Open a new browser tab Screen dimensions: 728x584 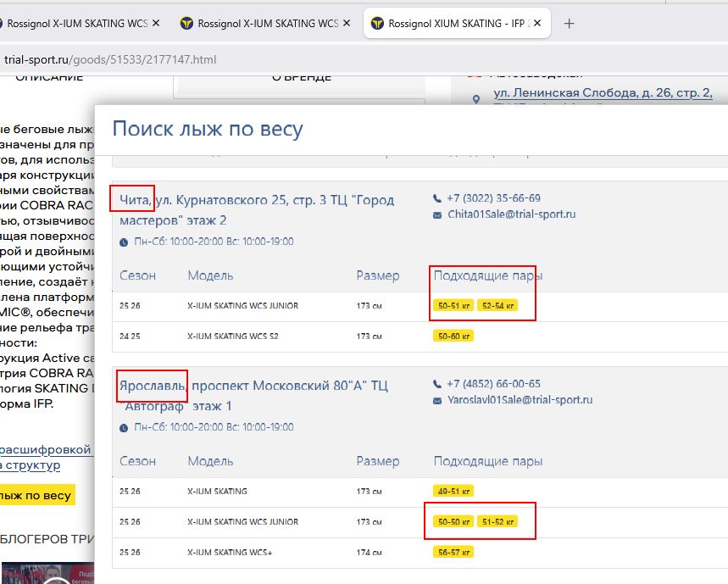tap(570, 23)
